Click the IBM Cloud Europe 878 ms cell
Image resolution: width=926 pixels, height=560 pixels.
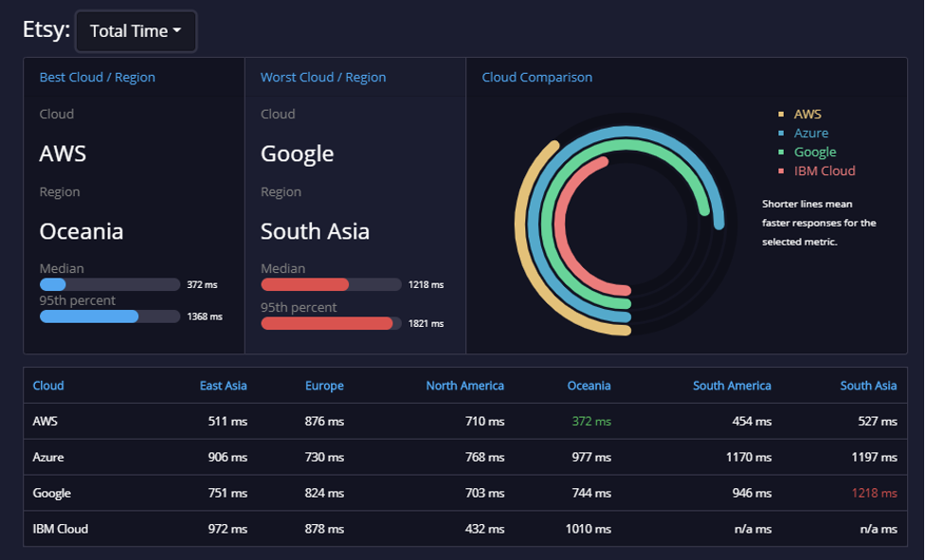point(324,529)
